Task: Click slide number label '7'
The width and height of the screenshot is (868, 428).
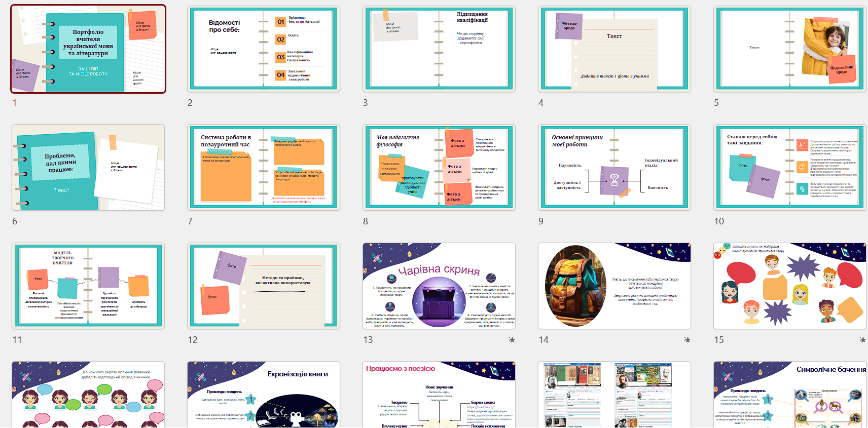Action: (x=190, y=221)
